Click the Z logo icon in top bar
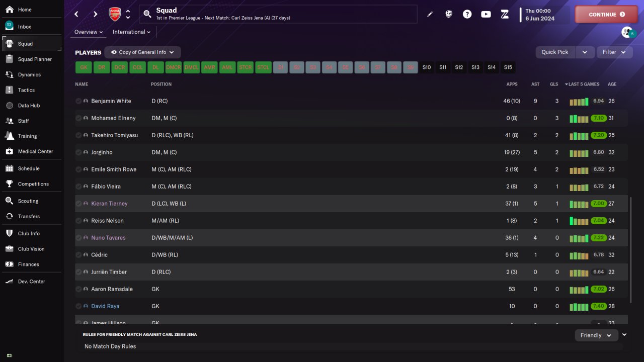This screenshot has height=362, width=644. coord(505,14)
